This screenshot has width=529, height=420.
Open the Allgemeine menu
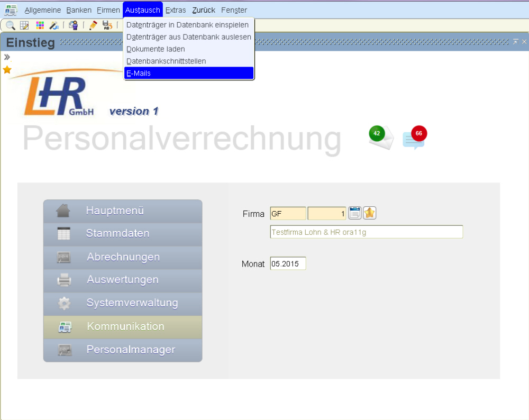click(x=43, y=10)
